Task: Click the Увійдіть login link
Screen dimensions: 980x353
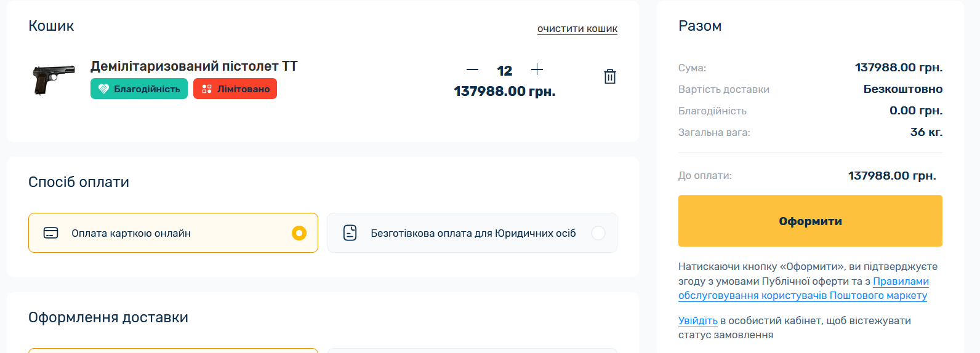Action: click(697, 320)
